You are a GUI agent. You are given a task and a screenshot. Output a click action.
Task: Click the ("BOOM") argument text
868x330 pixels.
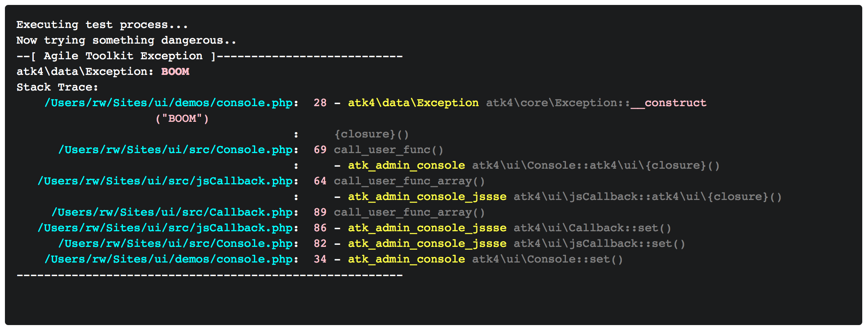[x=182, y=119]
